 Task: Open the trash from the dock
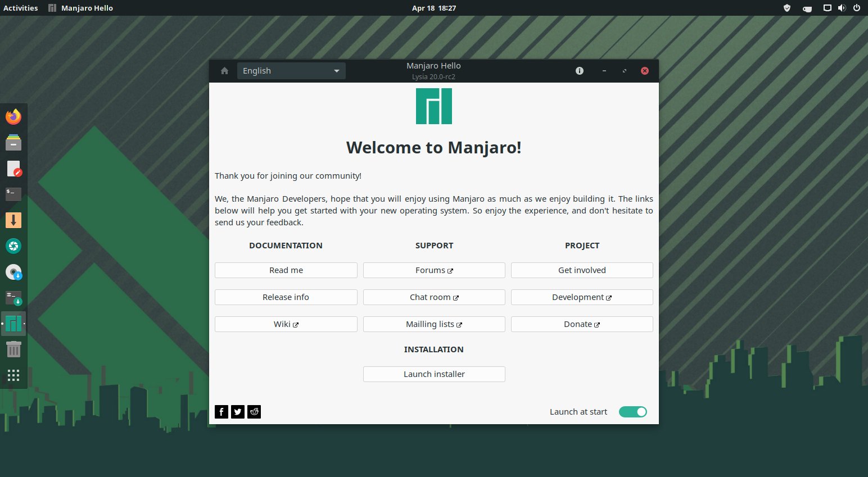13,349
